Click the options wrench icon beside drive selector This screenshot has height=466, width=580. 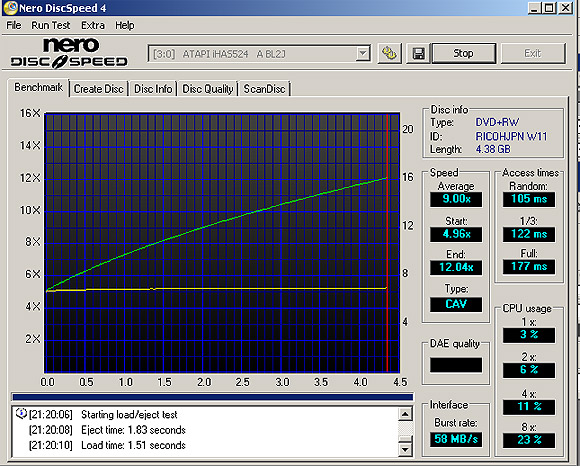[x=389, y=54]
